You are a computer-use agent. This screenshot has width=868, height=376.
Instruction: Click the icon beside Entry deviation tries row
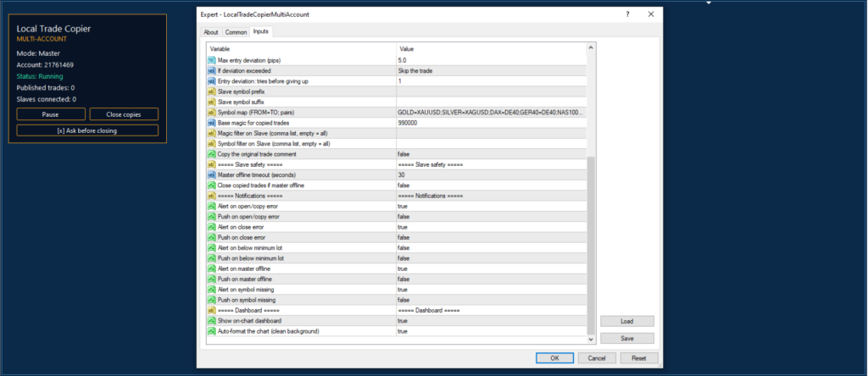coord(211,81)
